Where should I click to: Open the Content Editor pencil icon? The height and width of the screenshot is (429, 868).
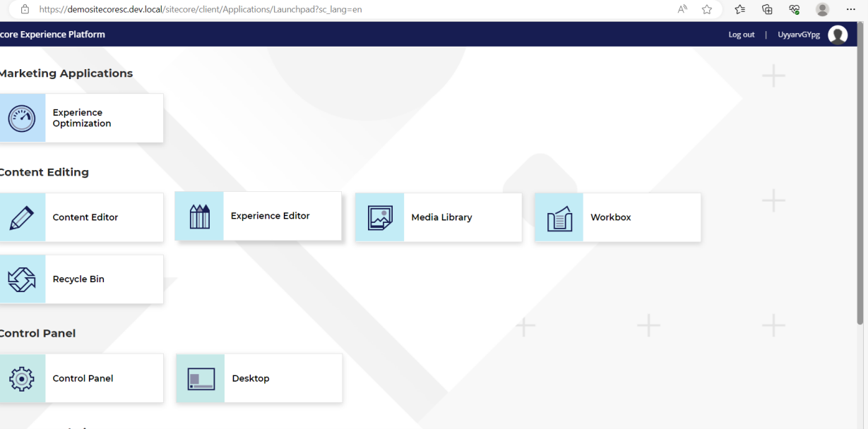pos(22,217)
